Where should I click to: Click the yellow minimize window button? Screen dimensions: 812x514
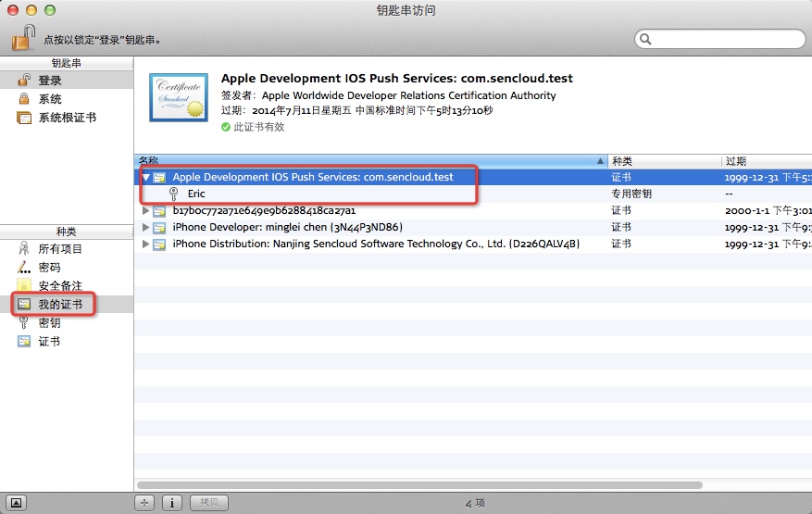(x=31, y=10)
